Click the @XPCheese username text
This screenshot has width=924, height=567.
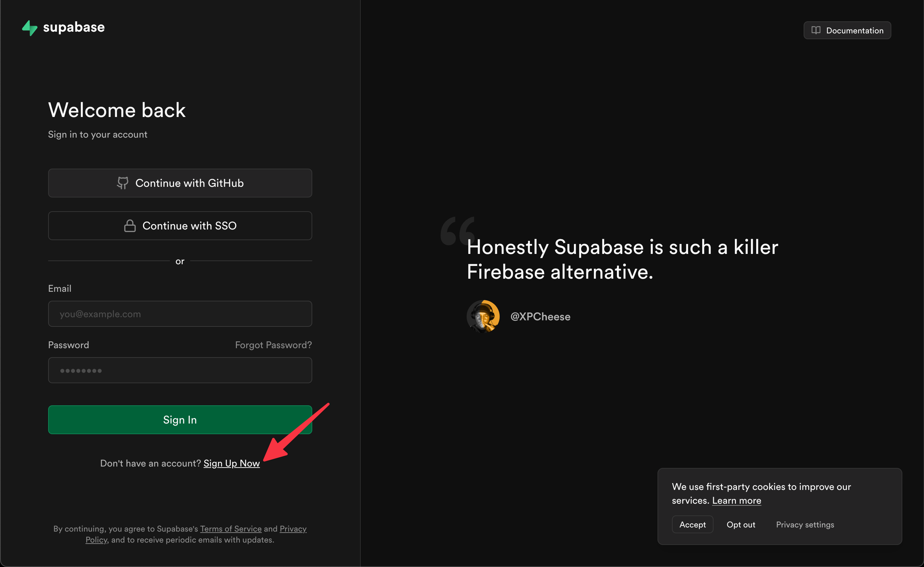(x=540, y=317)
